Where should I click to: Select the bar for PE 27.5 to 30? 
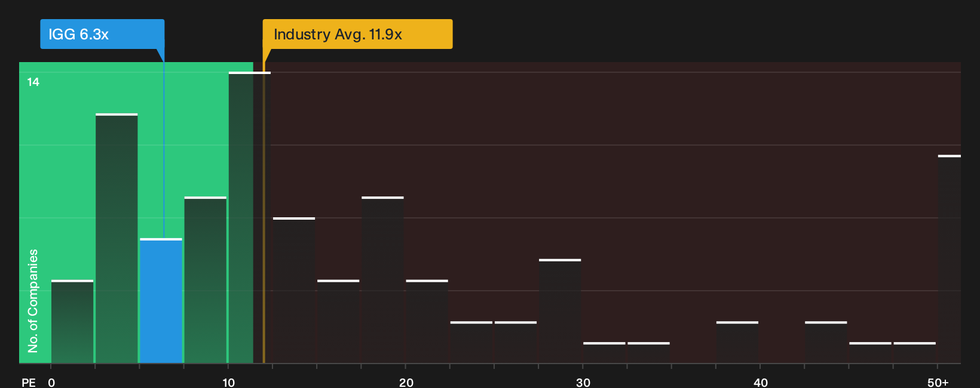pos(560,311)
